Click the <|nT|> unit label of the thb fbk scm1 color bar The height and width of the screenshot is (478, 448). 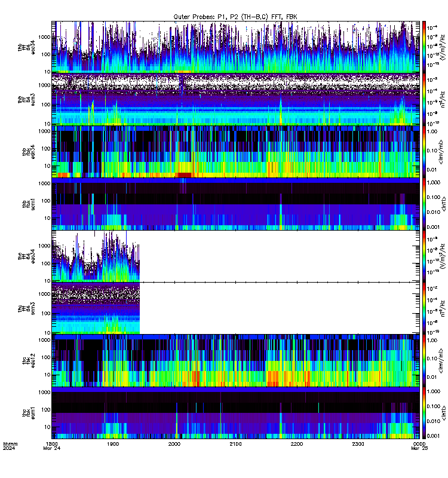coord(444,204)
